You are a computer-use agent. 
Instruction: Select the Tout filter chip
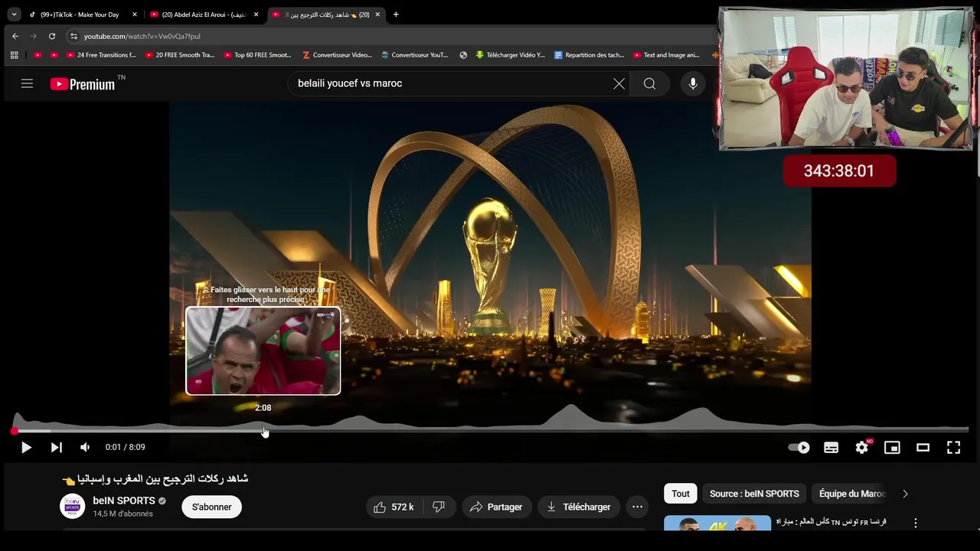click(681, 494)
